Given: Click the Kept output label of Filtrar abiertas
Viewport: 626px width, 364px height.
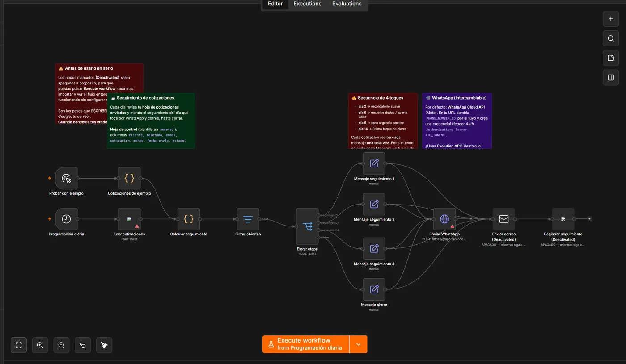Looking at the screenshot, I should coord(265,219).
